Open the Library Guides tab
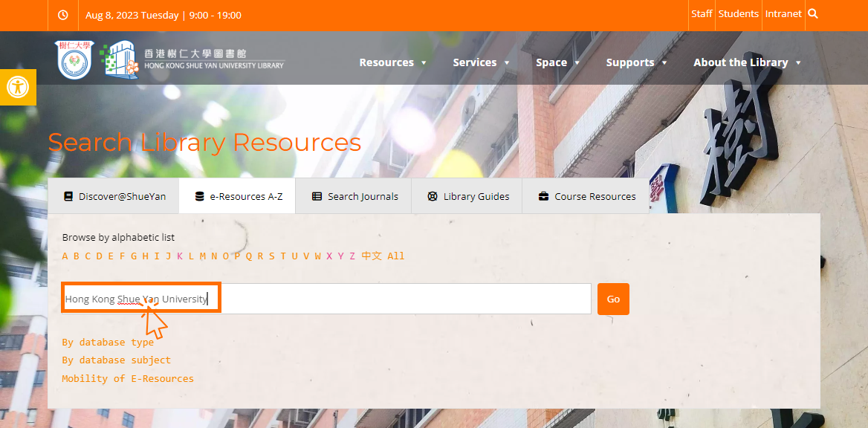The height and width of the screenshot is (428, 868). [x=467, y=196]
